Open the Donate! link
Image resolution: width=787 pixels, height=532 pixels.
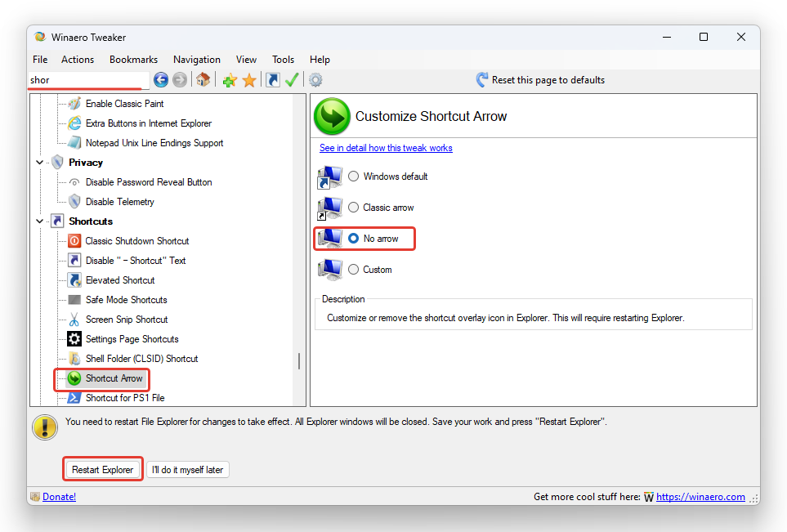click(59, 496)
